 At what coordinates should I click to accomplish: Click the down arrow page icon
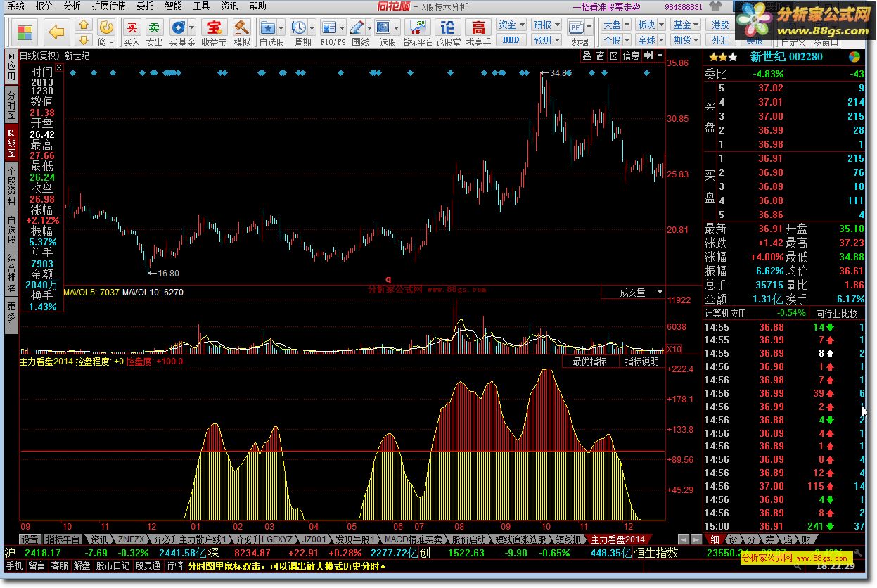click(x=83, y=40)
